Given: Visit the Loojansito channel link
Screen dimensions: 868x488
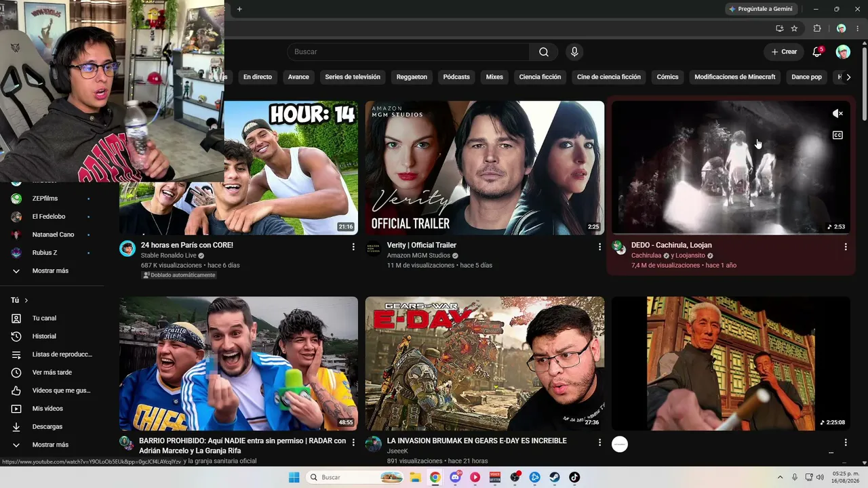Looking at the screenshot, I should pyautogui.click(x=690, y=256).
